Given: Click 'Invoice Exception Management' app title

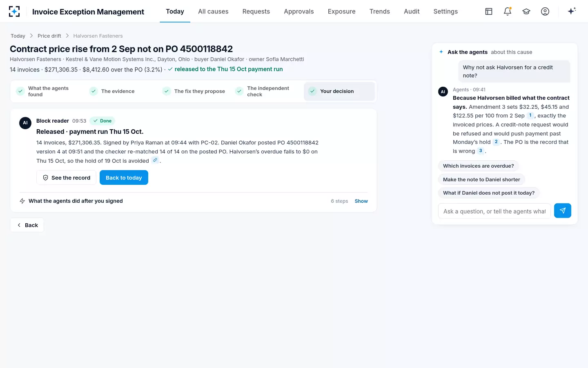Looking at the screenshot, I should pos(88,12).
